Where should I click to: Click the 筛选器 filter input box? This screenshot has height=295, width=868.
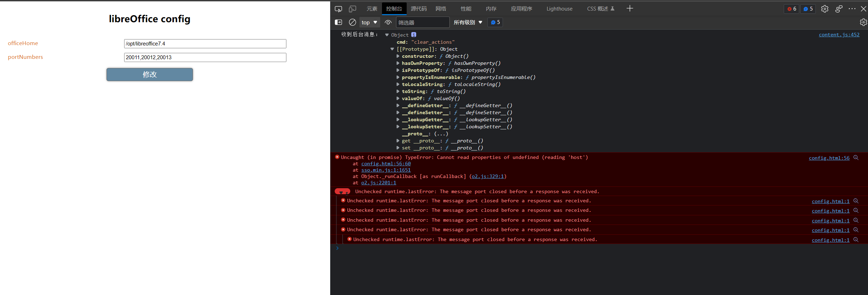423,22
